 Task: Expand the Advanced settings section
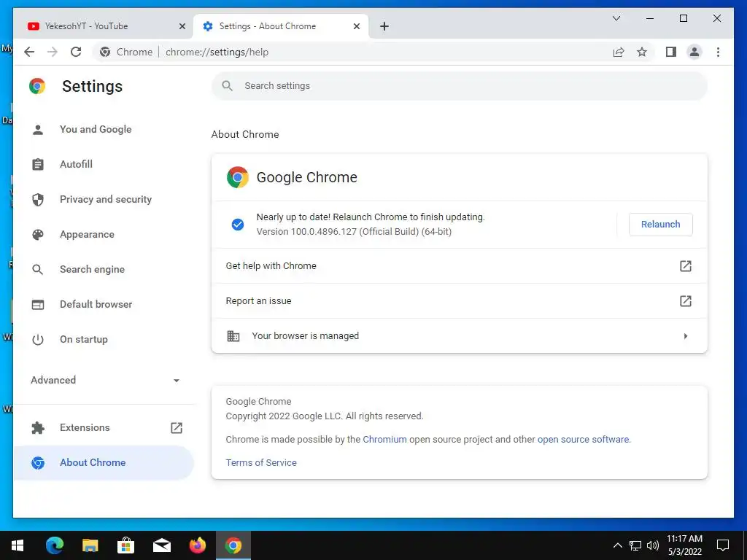coord(104,380)
